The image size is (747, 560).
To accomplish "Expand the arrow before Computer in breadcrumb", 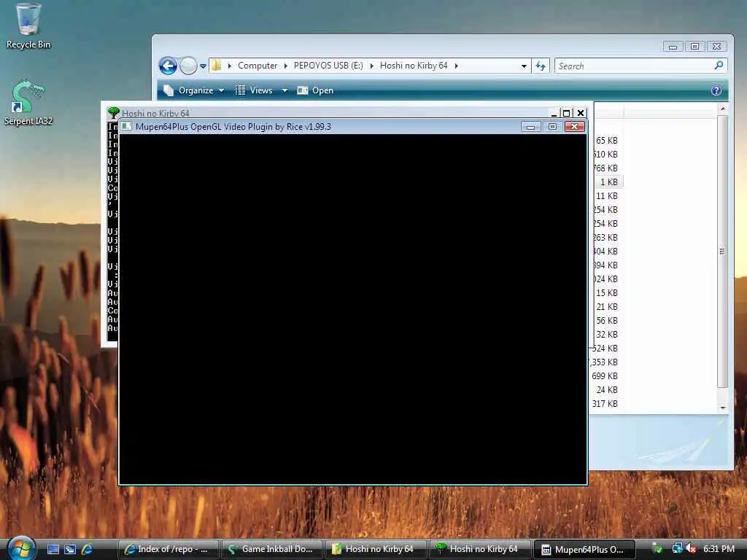I will pos(230,66).
